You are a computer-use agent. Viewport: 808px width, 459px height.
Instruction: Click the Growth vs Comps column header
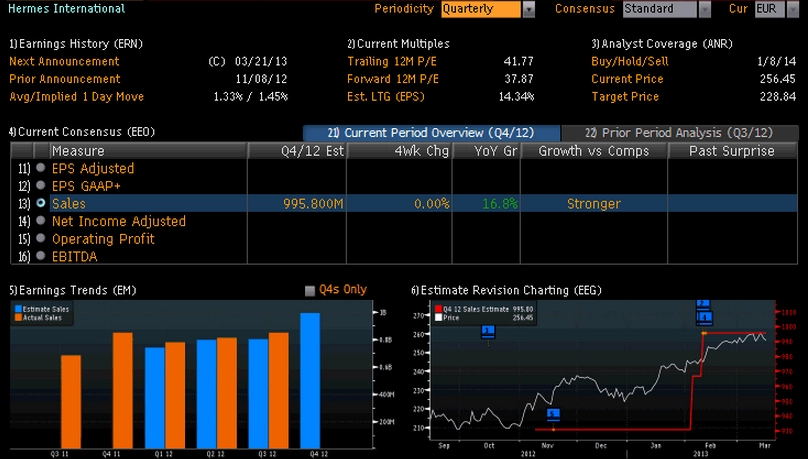594,151
